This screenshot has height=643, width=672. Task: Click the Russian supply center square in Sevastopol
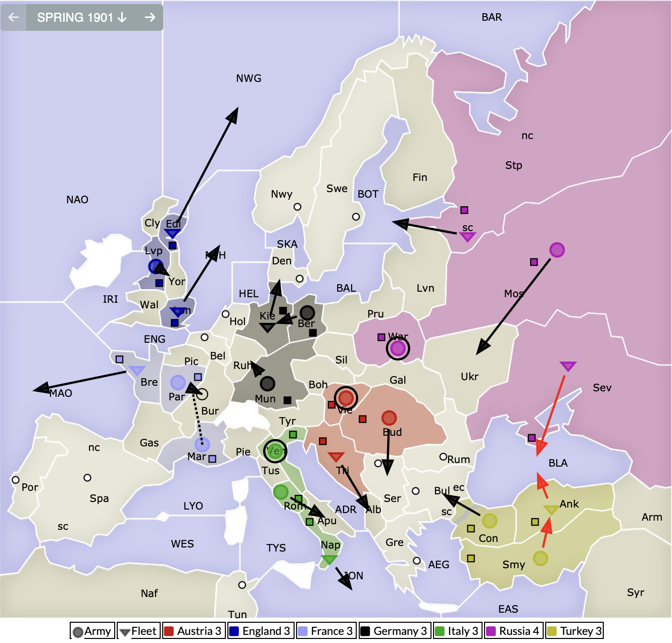click(x=532, y=438)
